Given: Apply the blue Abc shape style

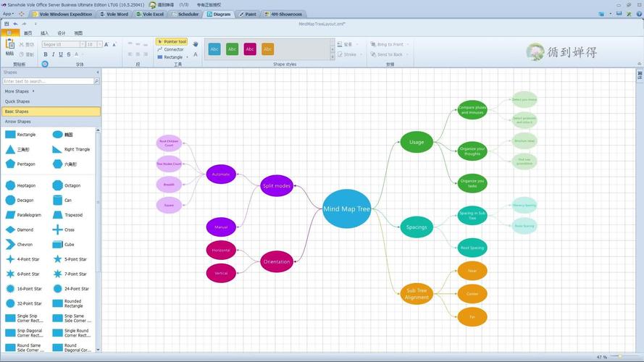Looking at the screenshot, I should click(x=214, y=49).
